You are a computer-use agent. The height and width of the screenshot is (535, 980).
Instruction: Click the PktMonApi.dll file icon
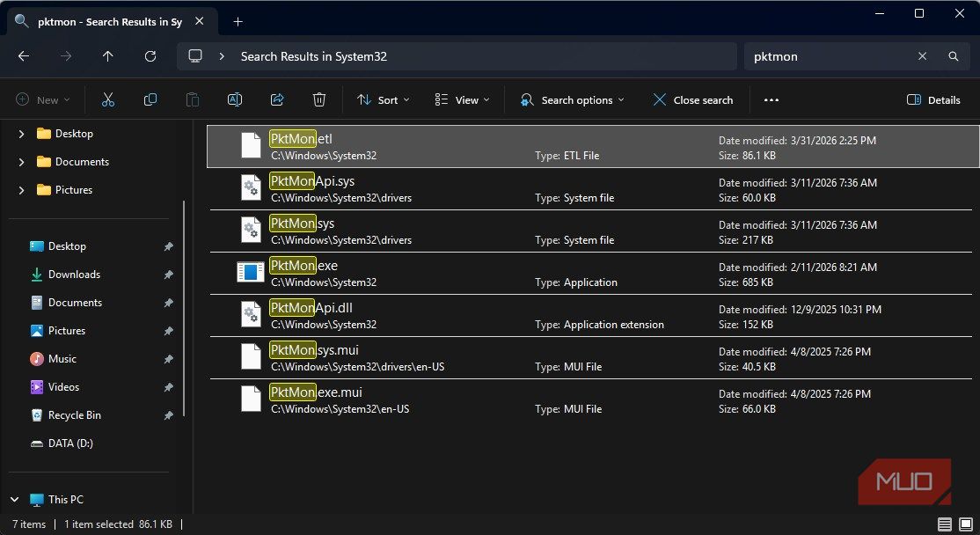pos(251,315)
